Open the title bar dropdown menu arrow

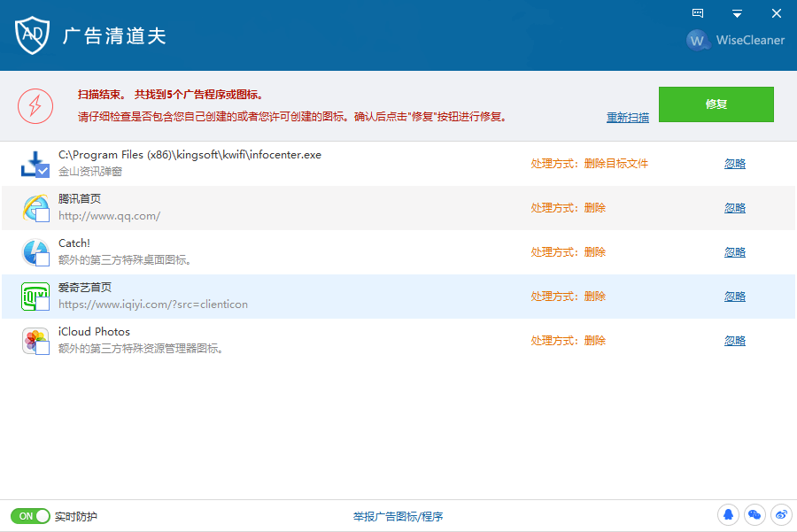737,13
